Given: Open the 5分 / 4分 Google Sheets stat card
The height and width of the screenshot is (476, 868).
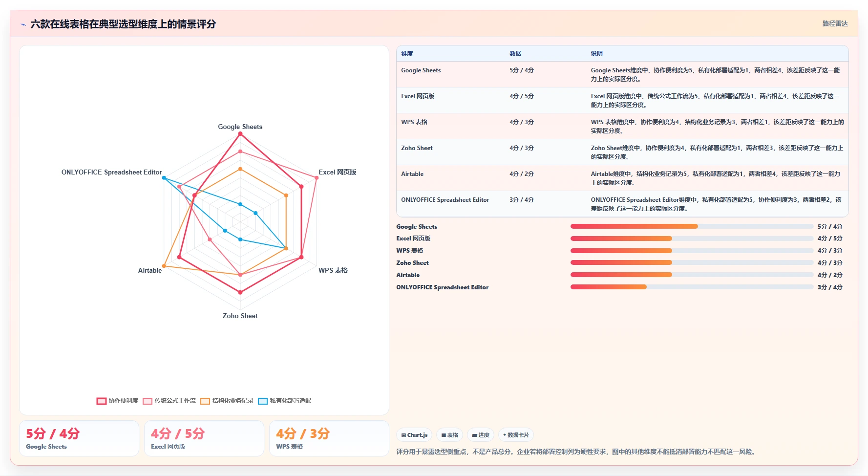Looking at the screenshot, I should (79, 438).
